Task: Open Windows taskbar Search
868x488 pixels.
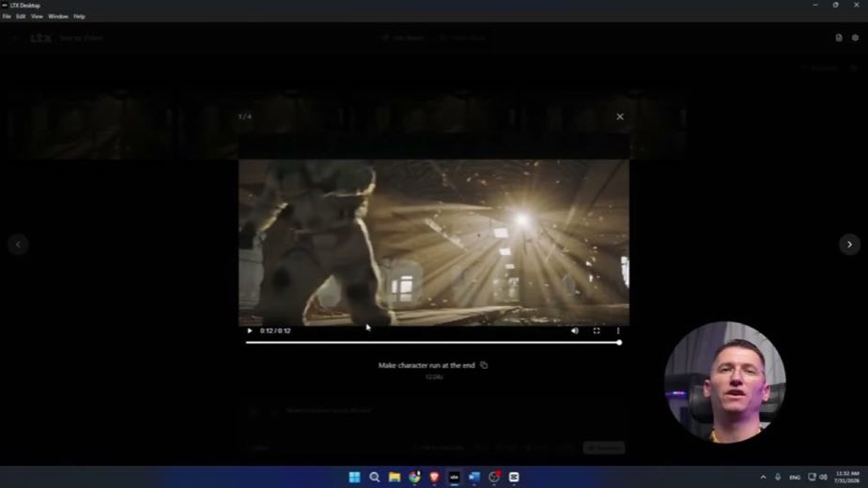Action: tap(374, 477)
